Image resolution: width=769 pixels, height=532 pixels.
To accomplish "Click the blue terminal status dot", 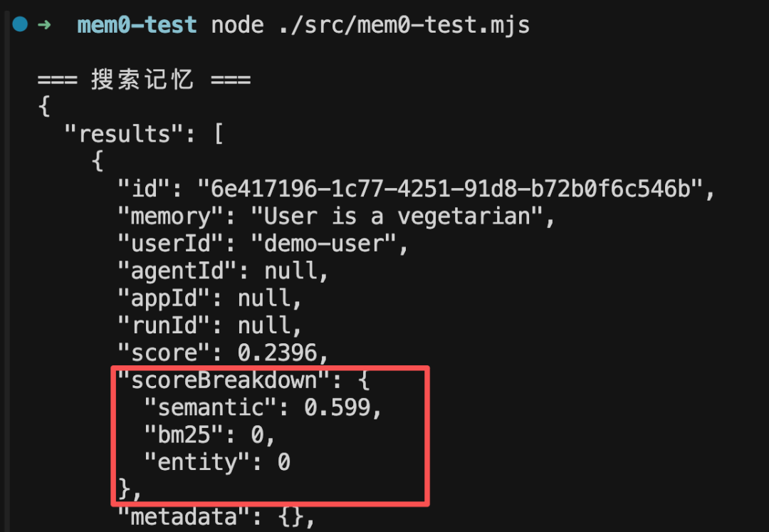I will tap(20, 24).
